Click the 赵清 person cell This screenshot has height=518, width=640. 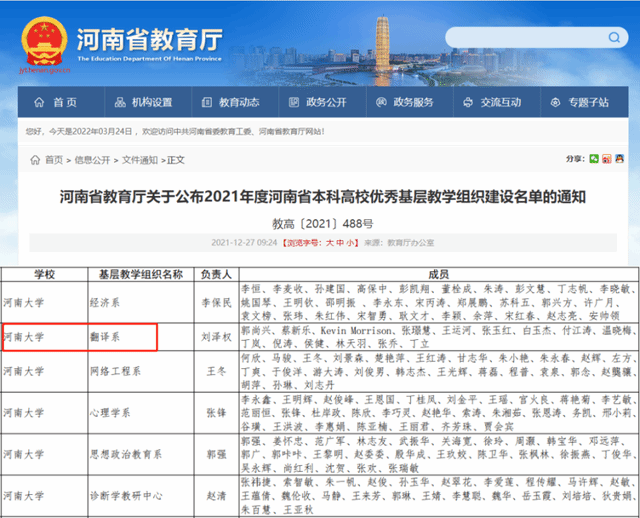coord(216,496)
